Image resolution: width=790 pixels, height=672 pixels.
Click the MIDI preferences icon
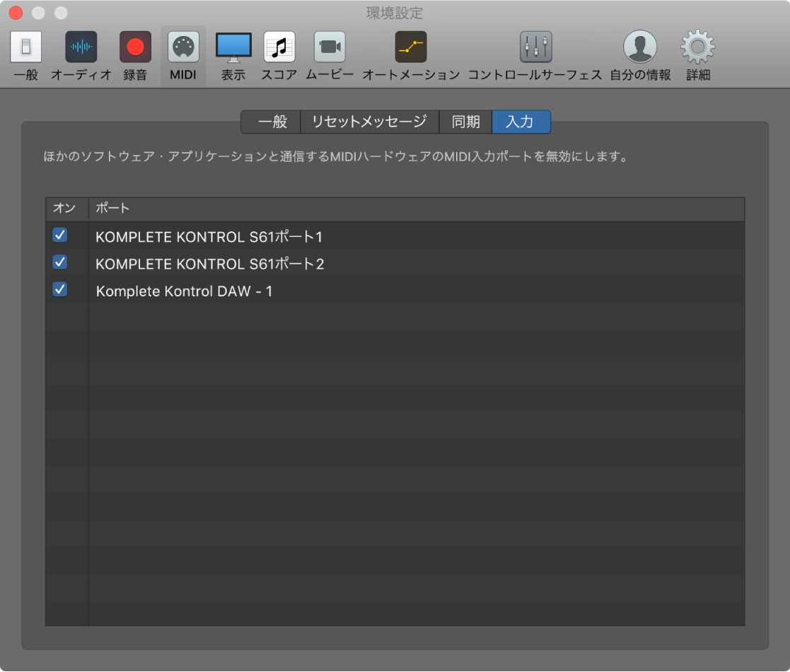(x=182, y=55)
